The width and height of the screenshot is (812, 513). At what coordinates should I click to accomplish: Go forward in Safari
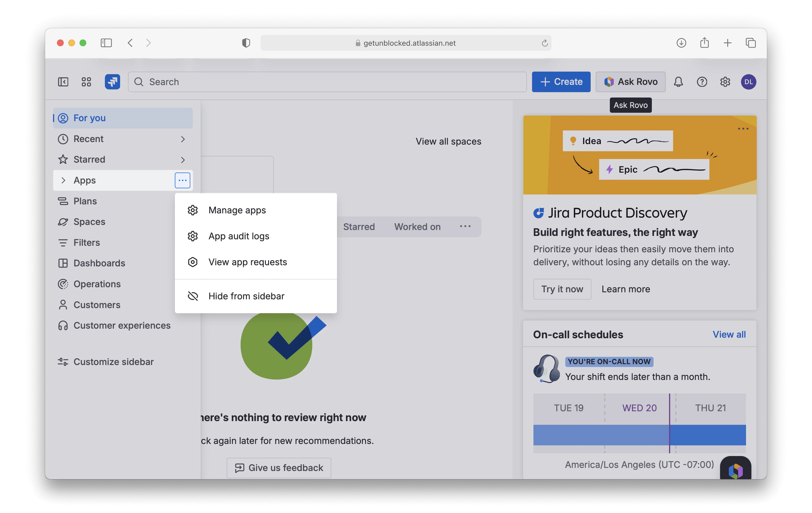(x=148, y=43)
